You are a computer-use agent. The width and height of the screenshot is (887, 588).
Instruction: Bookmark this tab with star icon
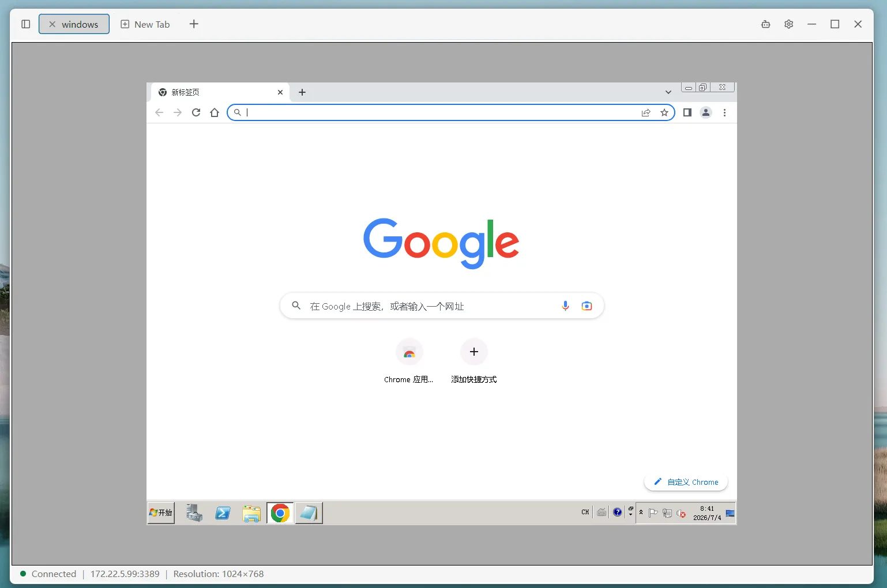click(664, 112)
